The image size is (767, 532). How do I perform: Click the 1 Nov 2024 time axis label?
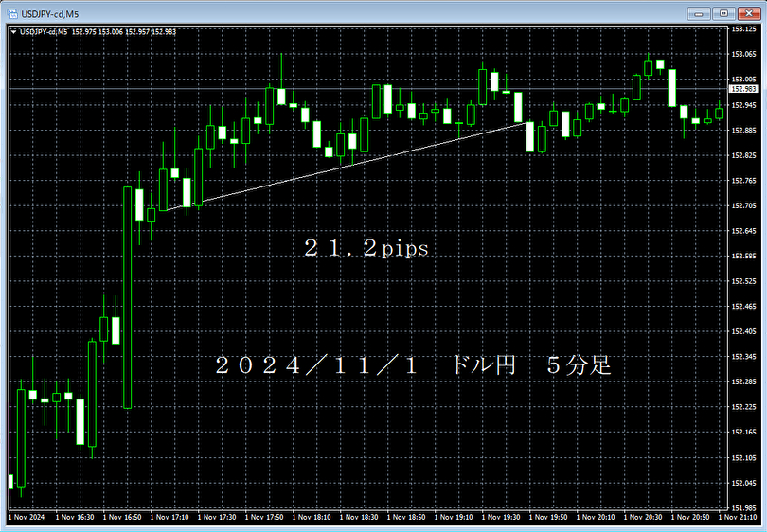pos(27,518)
